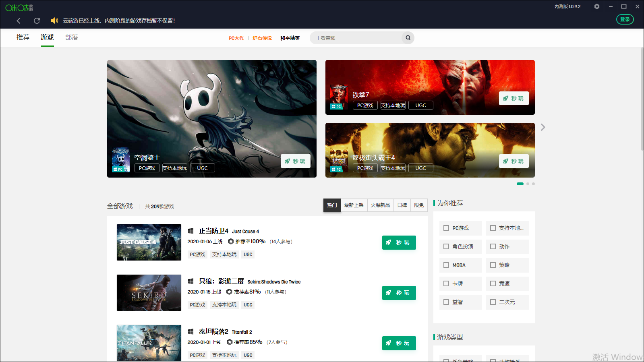Viewport: 644px width, 362px height.
Task: Open the 和平精英 quick link
Action: (290, 38)
